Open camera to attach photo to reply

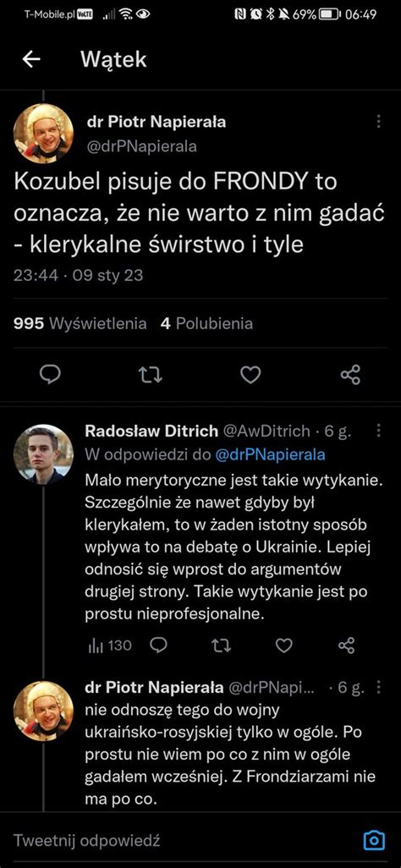click(374, 841)
